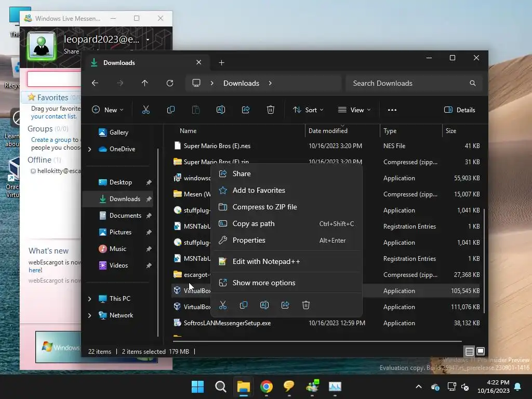Switch to large thumbnails view icon in status bar
Viewport: 532px width, 399px height.
tap(481, 352)
